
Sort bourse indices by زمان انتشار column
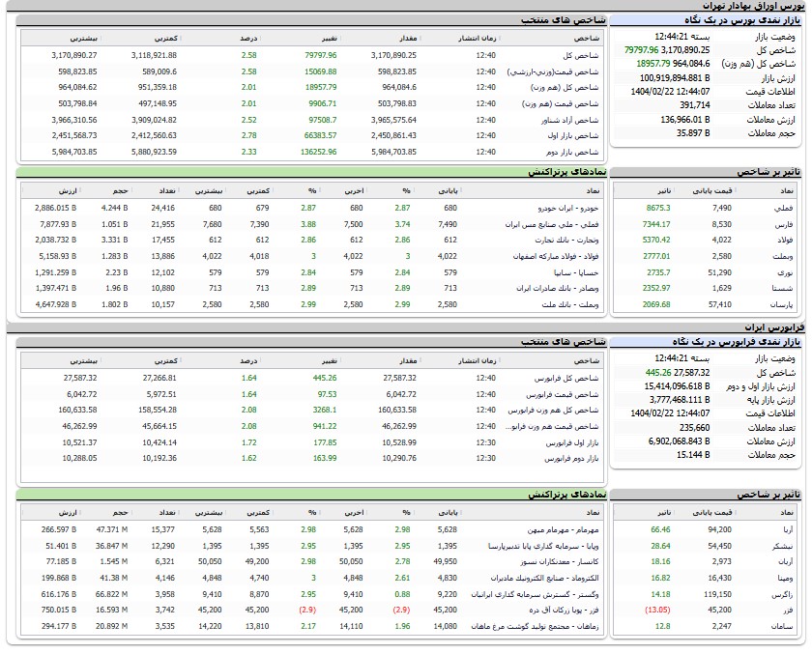tap(477, 39)
